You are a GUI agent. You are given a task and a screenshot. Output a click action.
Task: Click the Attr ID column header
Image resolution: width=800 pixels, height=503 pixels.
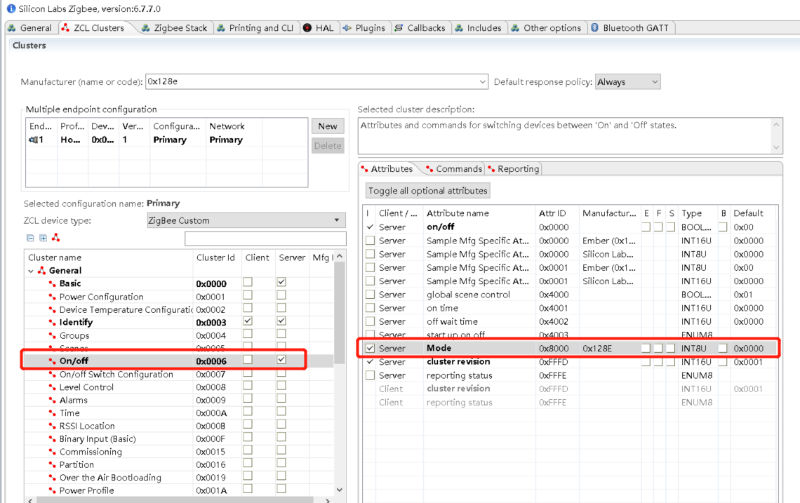tap(552, 213)
